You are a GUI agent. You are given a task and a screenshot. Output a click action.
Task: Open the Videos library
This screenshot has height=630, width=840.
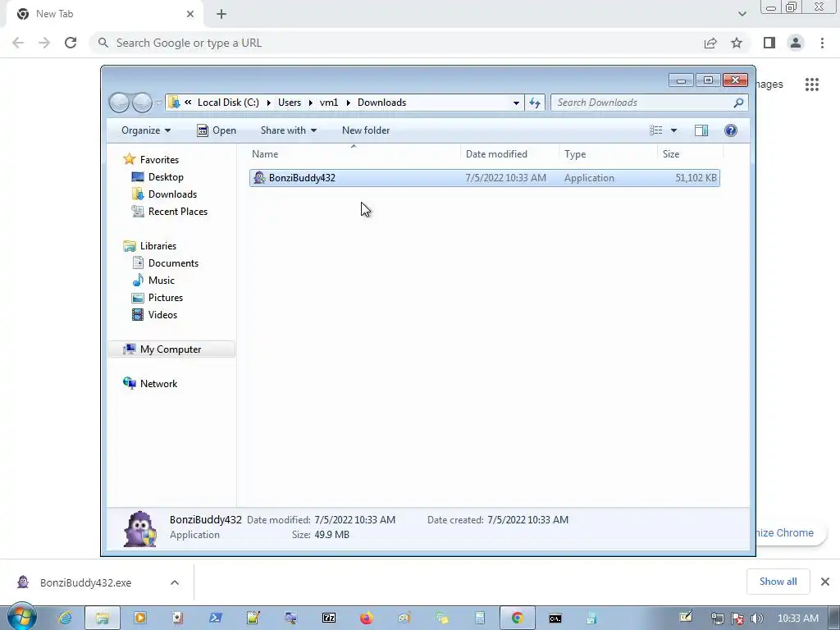pyautogui.click(x=162, y=314)
